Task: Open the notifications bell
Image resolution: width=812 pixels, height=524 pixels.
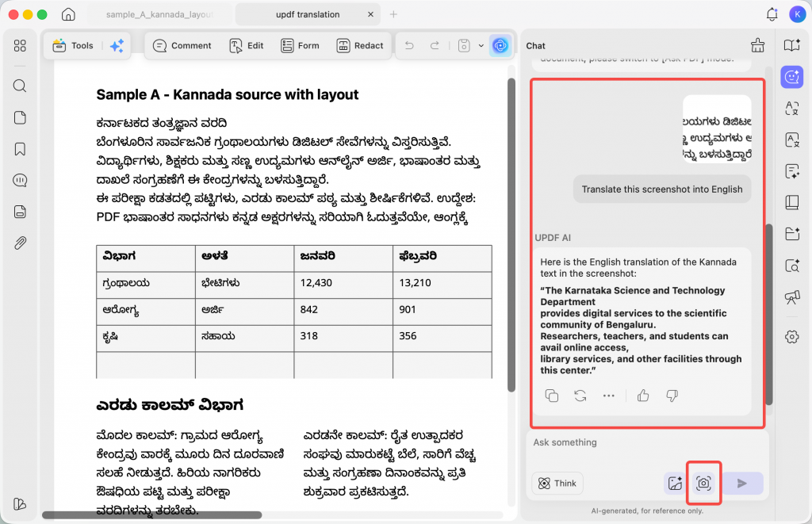Action: [x=772, y=14]
